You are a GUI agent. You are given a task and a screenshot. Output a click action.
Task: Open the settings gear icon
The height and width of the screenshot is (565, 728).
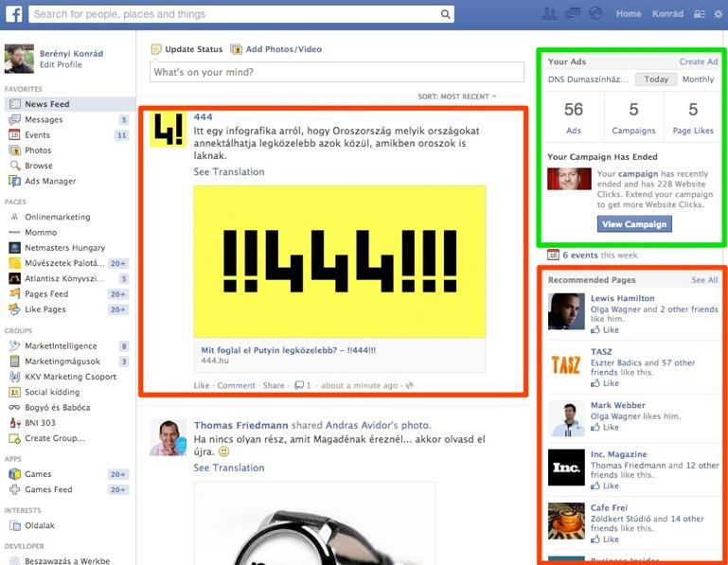click(x=719, y=14)
